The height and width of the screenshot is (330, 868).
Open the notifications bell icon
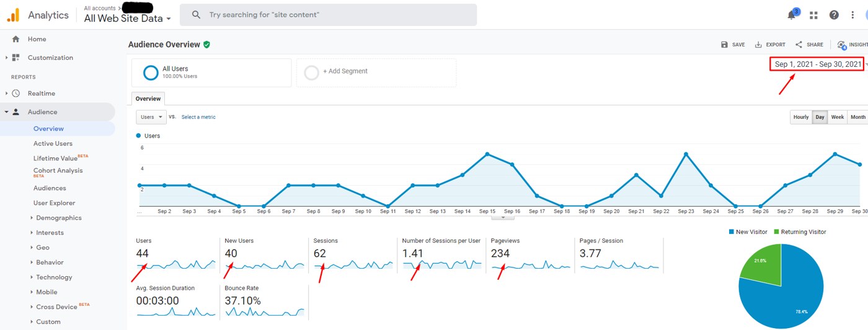(x=792, y=15)
